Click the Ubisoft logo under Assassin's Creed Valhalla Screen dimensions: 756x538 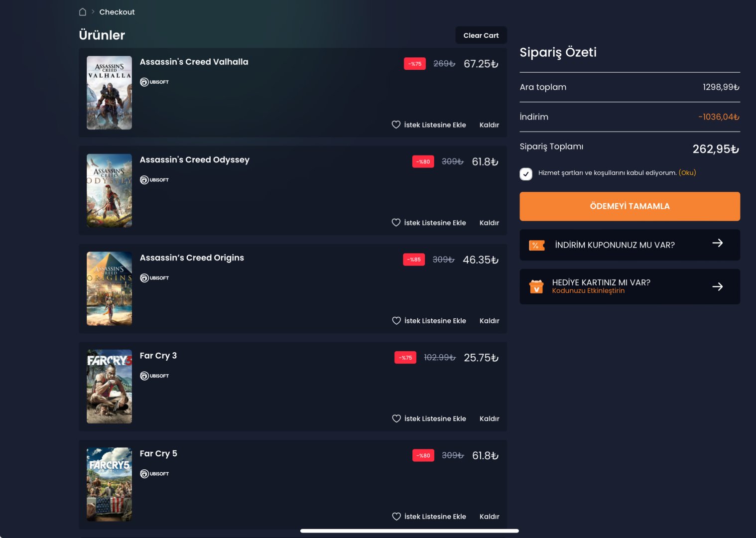pyautogui.click(x=154, y=82)
